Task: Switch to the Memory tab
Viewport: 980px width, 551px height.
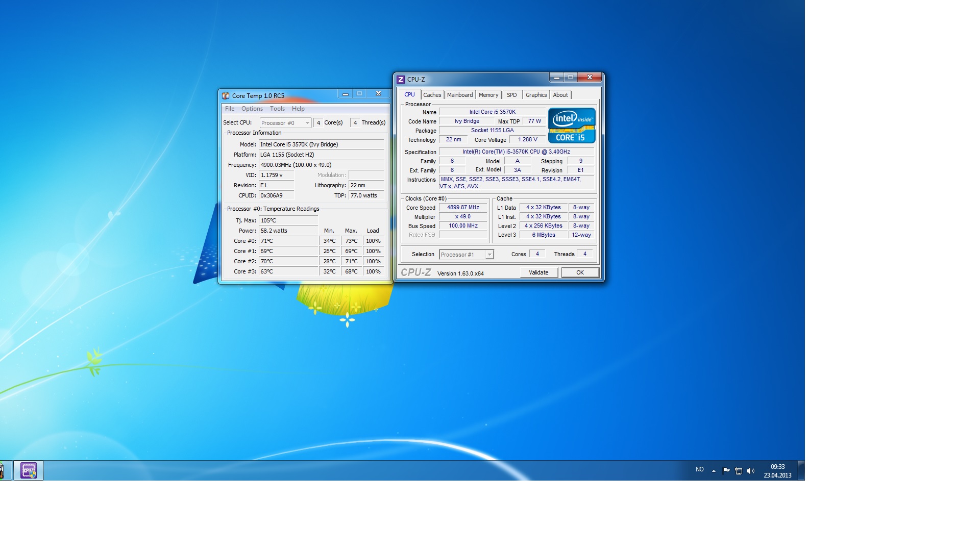Action: pos(488,95)
